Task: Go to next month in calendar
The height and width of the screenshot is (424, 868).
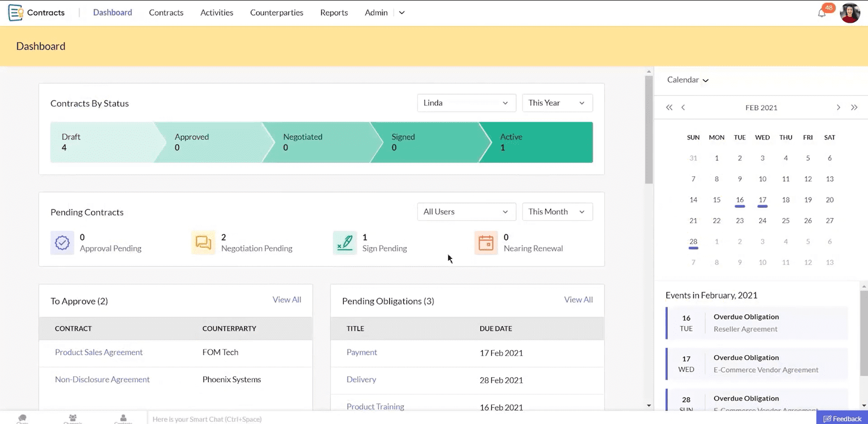Action: [838, 107]
